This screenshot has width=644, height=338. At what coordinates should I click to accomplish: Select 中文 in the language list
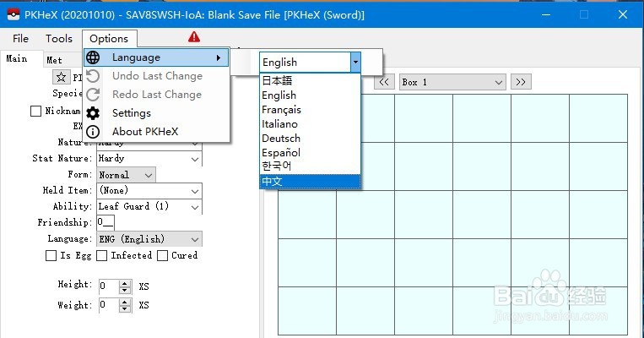click(x=310, y=182)
